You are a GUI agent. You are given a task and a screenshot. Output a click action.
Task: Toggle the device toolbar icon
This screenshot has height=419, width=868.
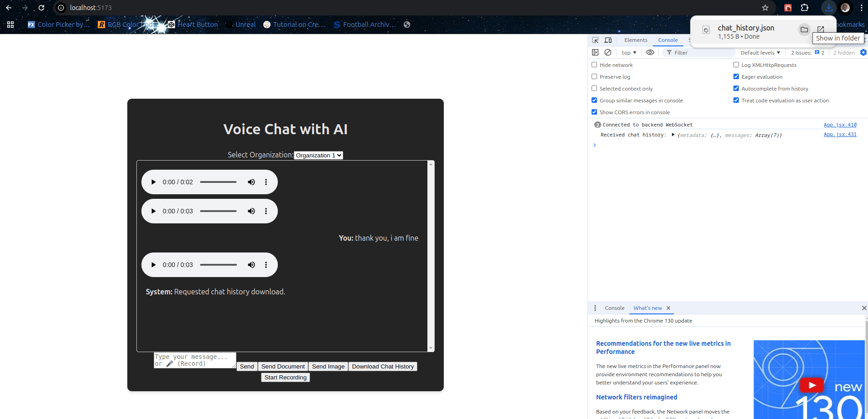pyautogui.click(x=608, y=40)
